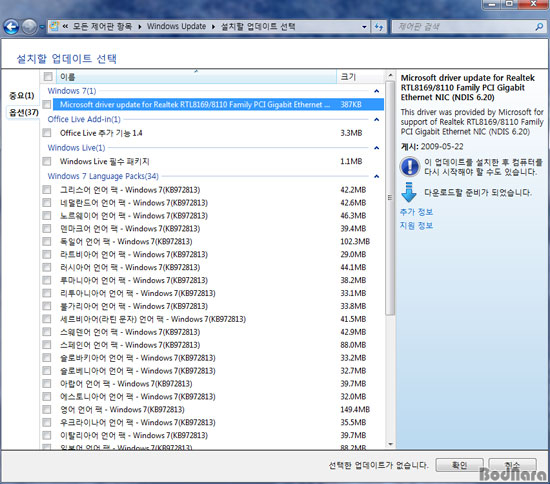Go back with the blue back arrow

coord(11,27)
